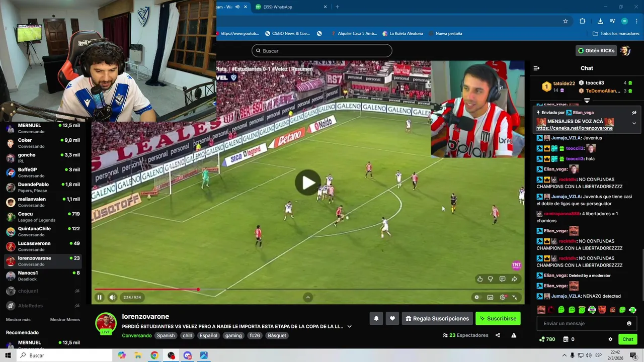Share the stream via share icon

(498, 335)
